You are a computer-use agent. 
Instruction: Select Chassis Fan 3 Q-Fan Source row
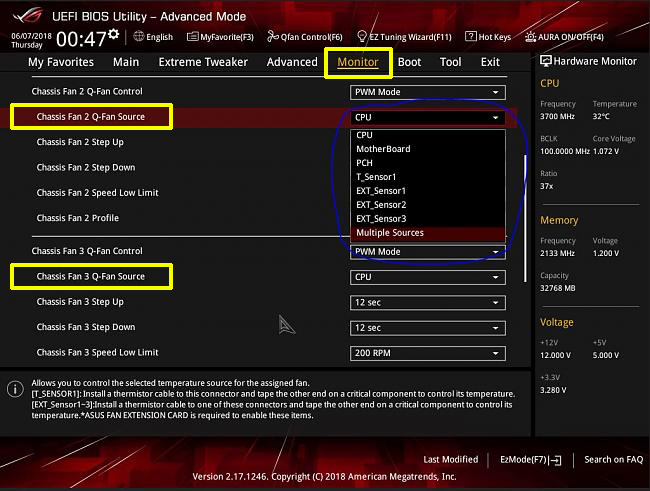[91, 277]
